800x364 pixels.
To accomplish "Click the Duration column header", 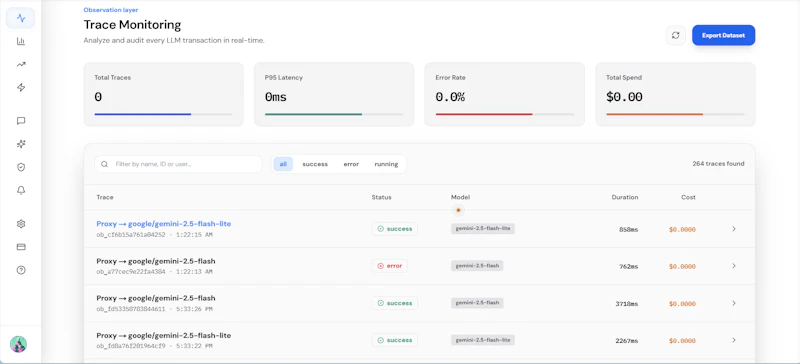I will pyautogui.click(x=624, y=197).
